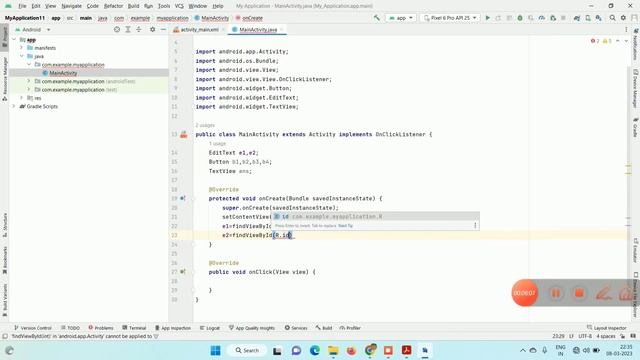Click Sync Project with Gradle Files icon
Image resolution: width=640 pixels, height=360 pixels.
click(577, 18)
